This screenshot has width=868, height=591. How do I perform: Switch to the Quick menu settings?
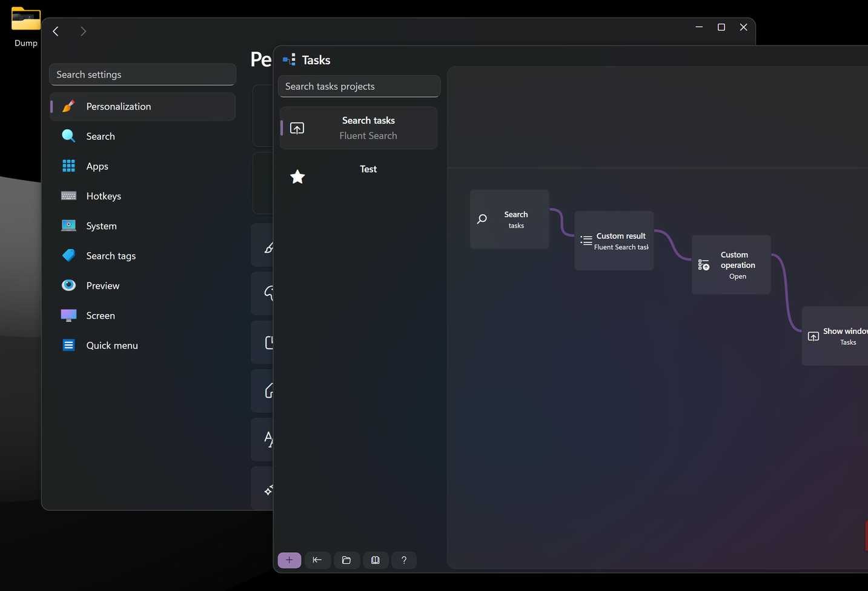click(111, 346)
